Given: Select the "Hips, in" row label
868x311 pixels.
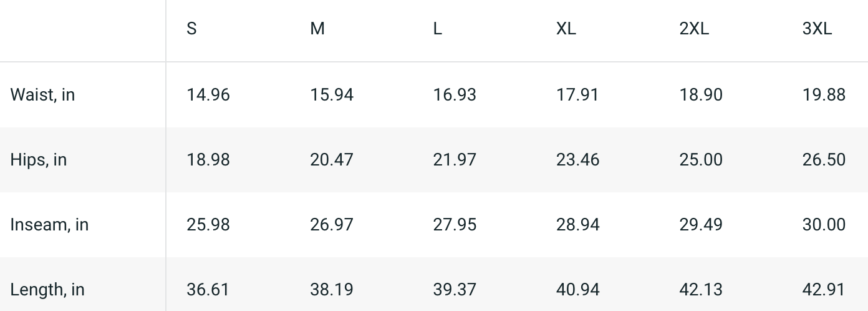Looking at the screenshot, I should point(38,159).
